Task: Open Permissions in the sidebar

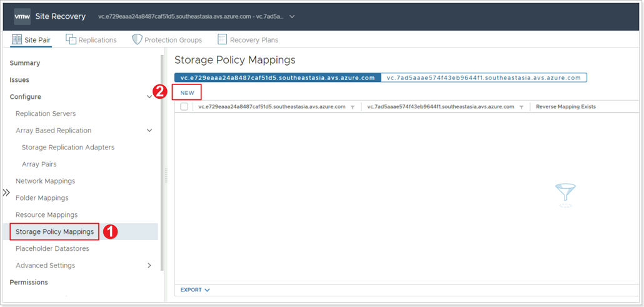Action: pyautogui.click(x=29, y=283)
